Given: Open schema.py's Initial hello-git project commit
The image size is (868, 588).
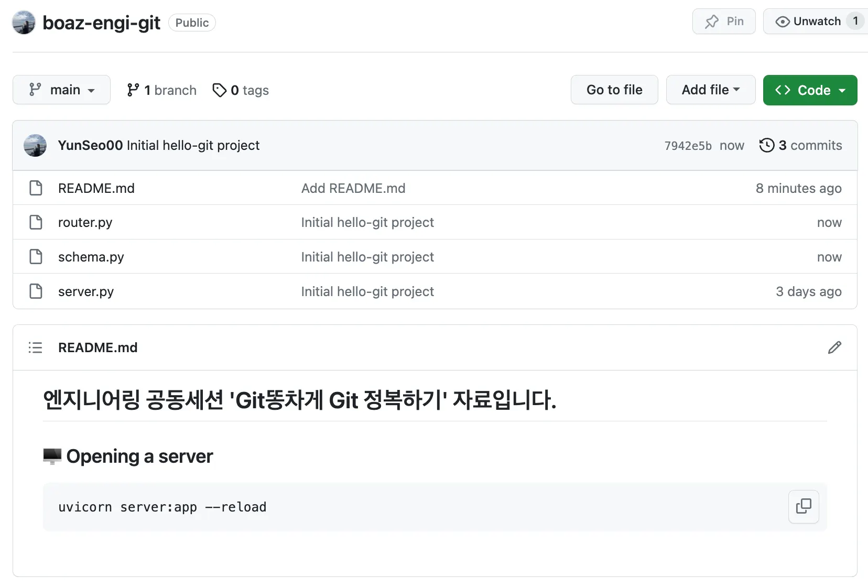Looking at the screenshot, I should click(x=367, y=257).
